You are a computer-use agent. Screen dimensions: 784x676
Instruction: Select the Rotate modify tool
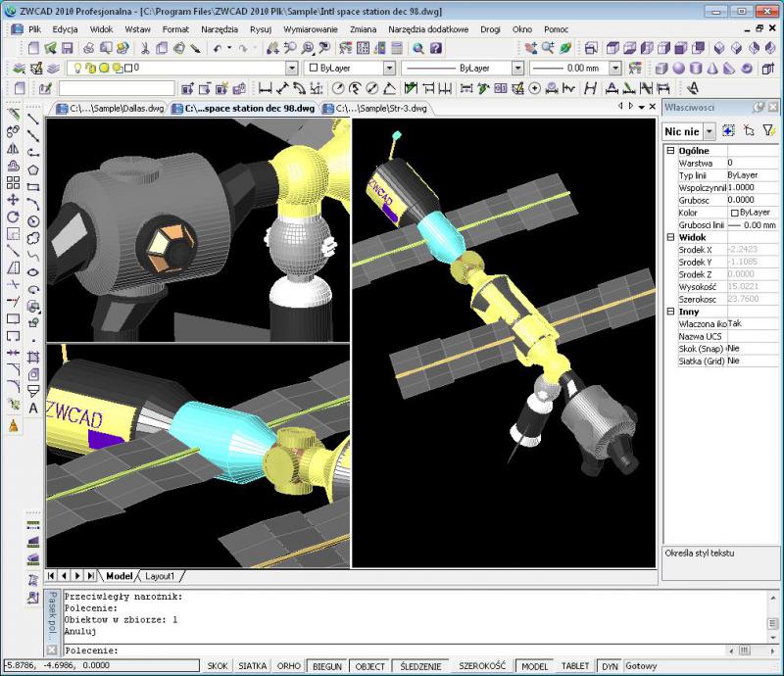pyautogui.click(x=13, y=217)
